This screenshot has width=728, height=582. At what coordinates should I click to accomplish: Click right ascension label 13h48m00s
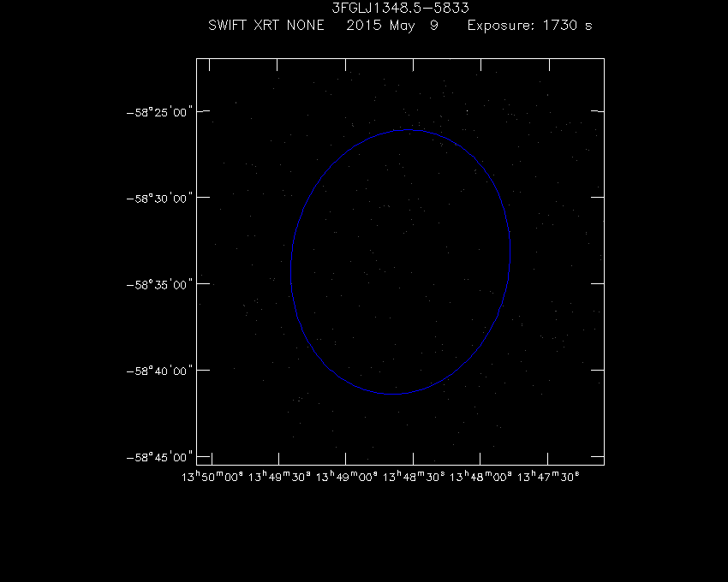point(481,477)
